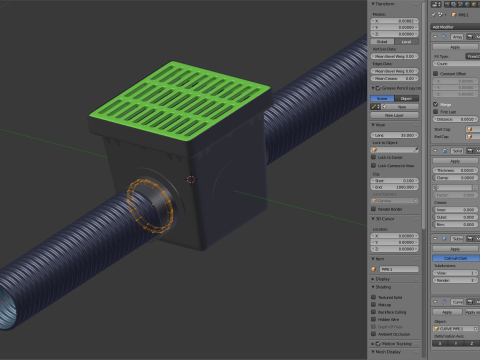Image resolution: width=480 pixels, height=360 pixels.
Task: Click the Array modifier type icon
Action: pyautogui.click(x=444, y=37)
